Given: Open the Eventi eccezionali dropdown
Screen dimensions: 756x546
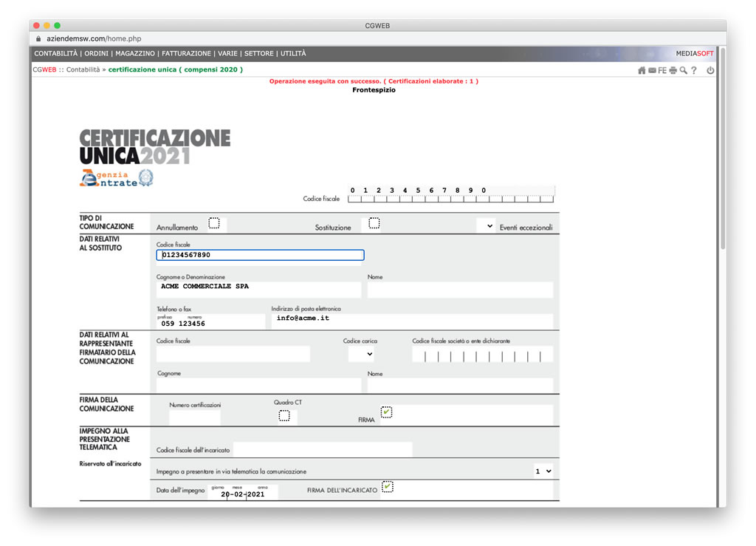Looking at the screenshot, I should coord(486,226).
